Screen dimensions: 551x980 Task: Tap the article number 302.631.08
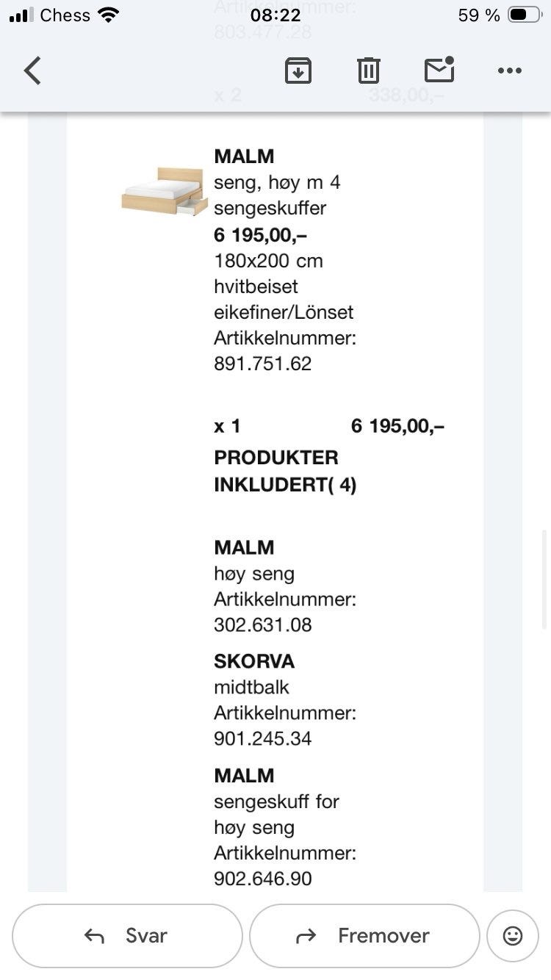[x=263, y=625]
